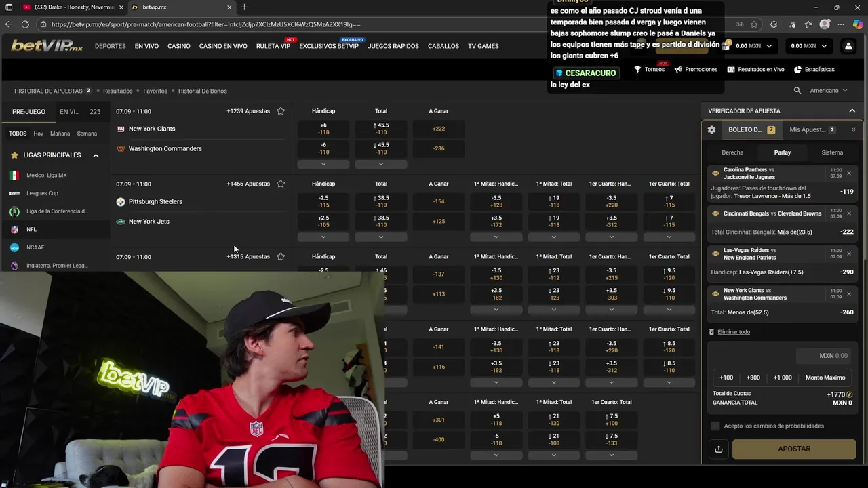
Task: Select NCAAF league in sidebar
Action: click(56, 247)
